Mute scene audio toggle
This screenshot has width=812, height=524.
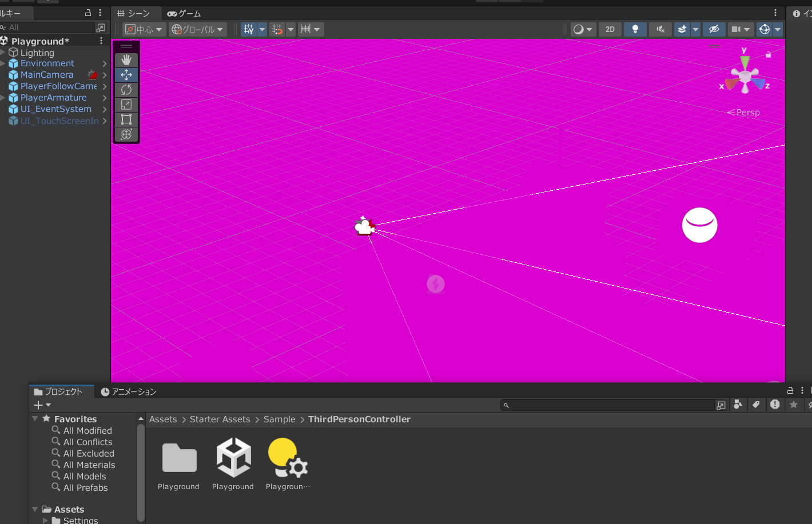[x=660, y=29]
